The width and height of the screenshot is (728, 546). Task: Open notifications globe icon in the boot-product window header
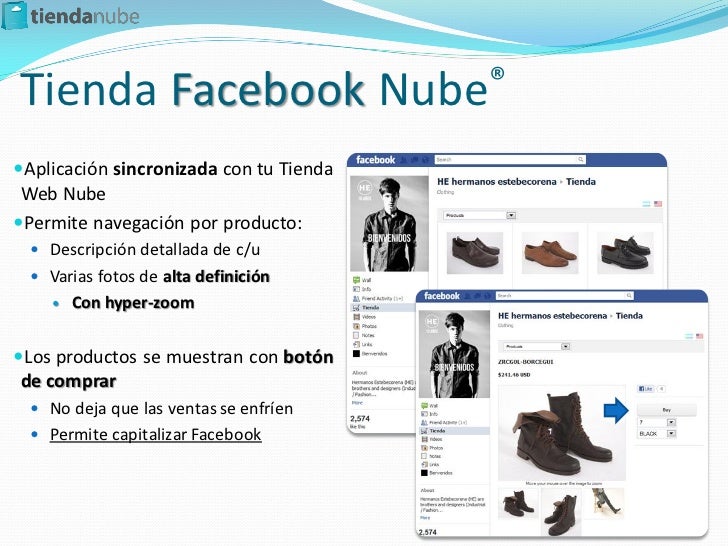tap(488, 296)
